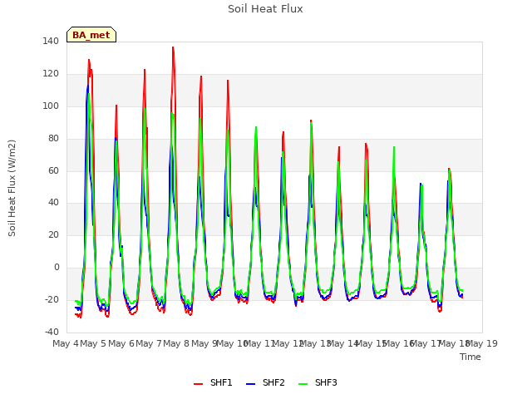
Task: Click the May 7 x-axis tick label
Action: point(149,343)
